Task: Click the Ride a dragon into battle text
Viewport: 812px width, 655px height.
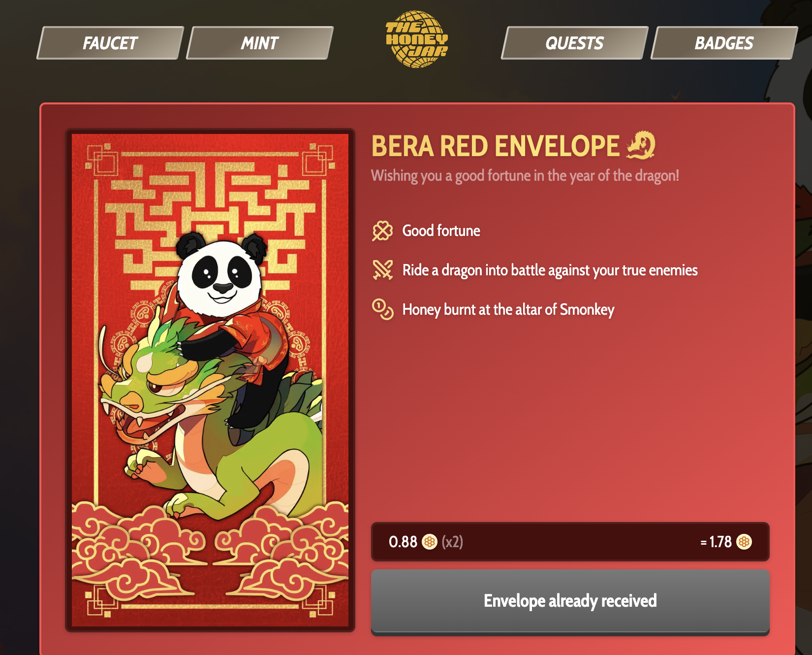Action: point(550,270)
